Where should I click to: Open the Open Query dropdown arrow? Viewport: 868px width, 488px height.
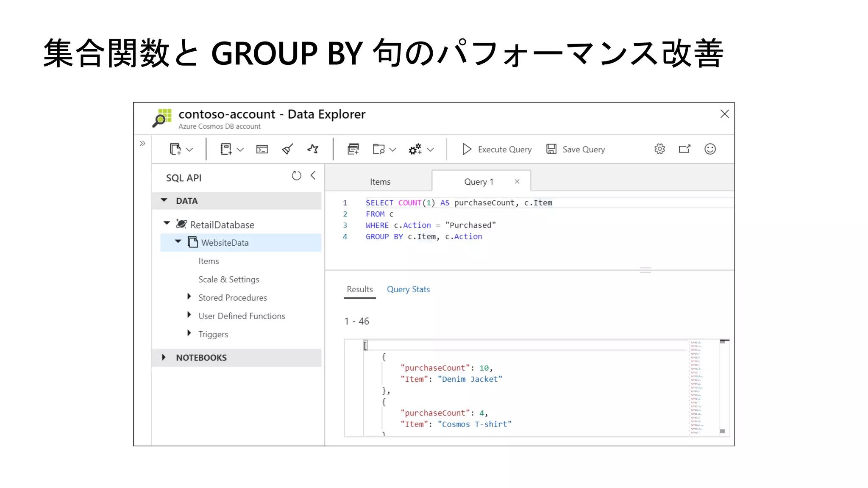coord(393,150)
